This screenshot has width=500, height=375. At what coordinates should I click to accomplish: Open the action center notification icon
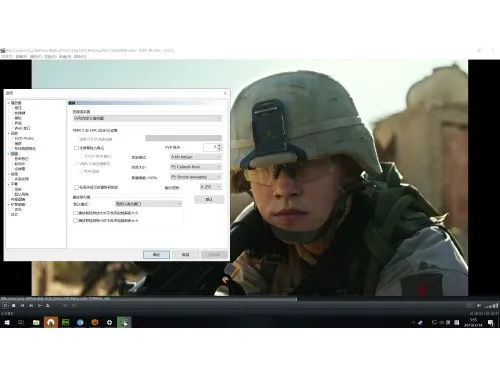pyautogui.click(x=491, y=322)
